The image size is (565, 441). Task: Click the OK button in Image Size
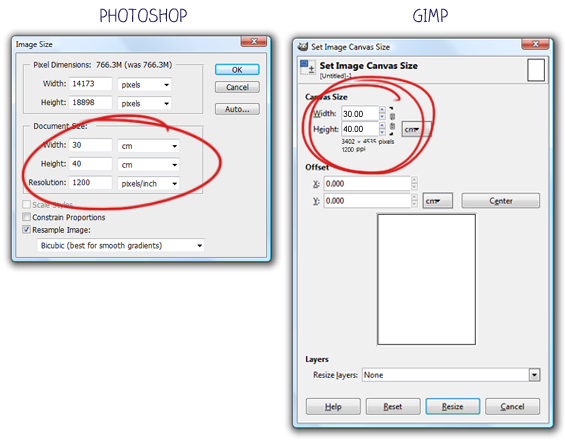pos(237,70)
